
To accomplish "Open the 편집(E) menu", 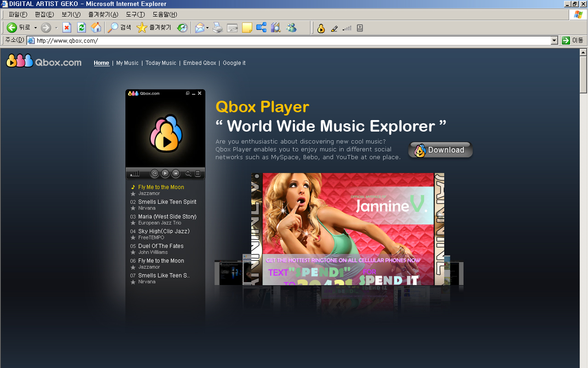I will 44,14.
